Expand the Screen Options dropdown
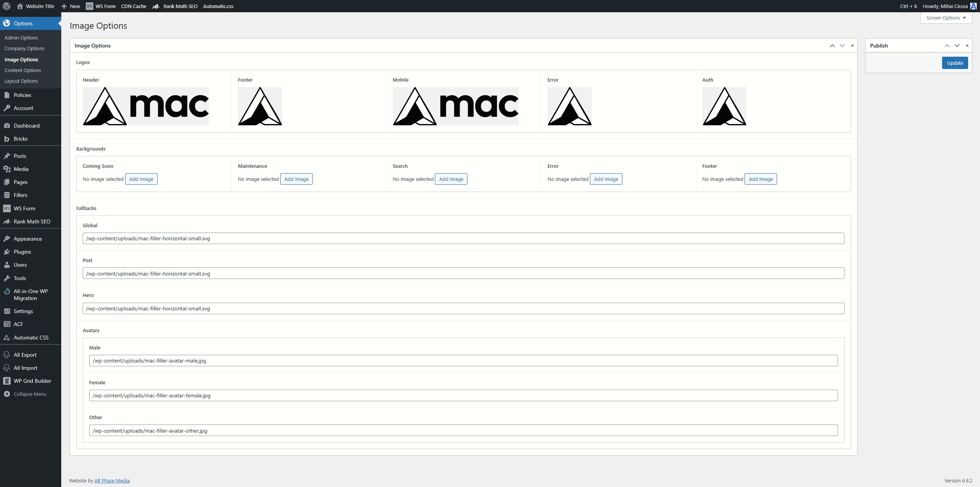 [x=946, y=18]
